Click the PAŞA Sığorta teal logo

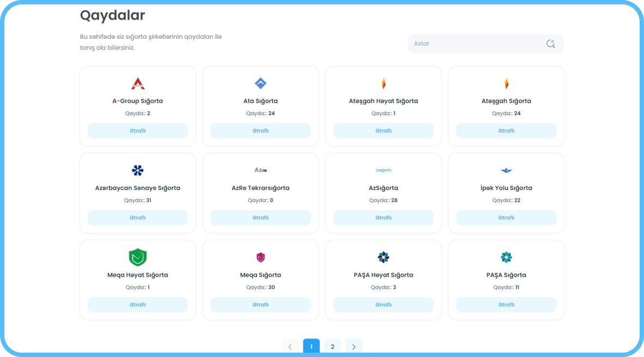506,257
